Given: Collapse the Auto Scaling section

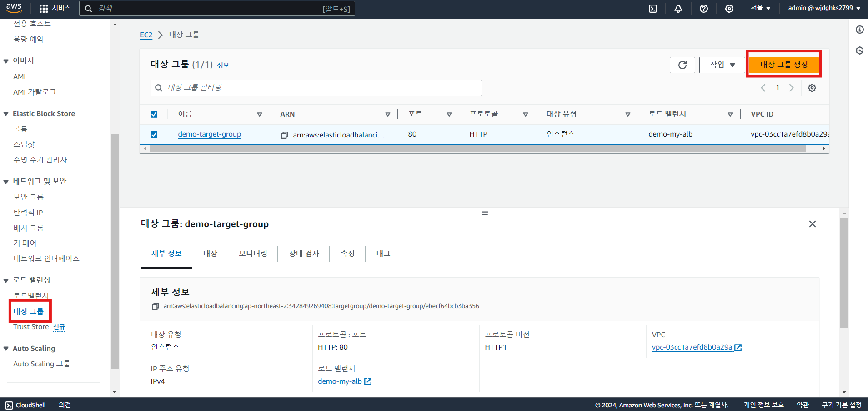Looking at the screenshot, I should click(6, 349).
